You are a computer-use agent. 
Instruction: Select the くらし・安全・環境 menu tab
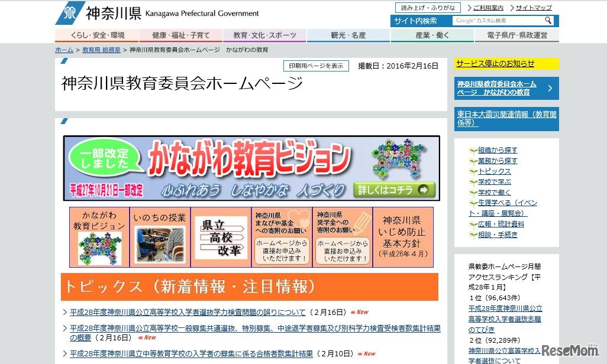[x=97, y=35]
